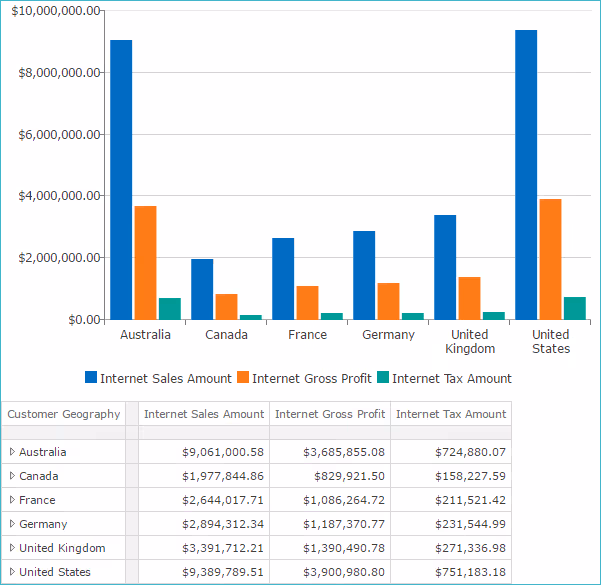Expand the United States row

pos(12,572)
